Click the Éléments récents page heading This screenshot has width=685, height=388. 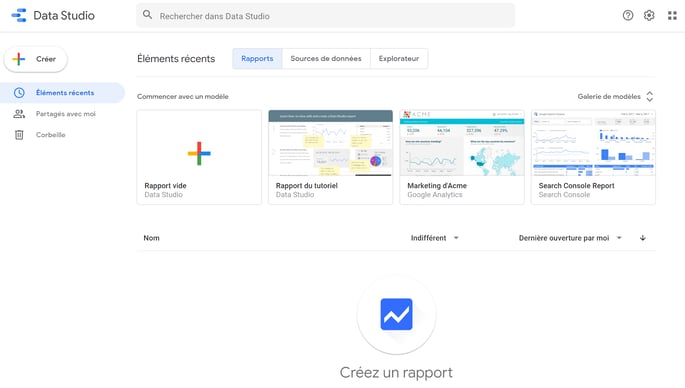tap(176, 59)
